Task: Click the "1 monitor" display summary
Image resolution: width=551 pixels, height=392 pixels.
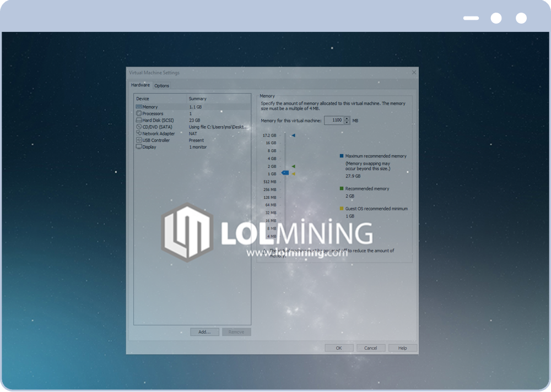Action: (198, 147)
